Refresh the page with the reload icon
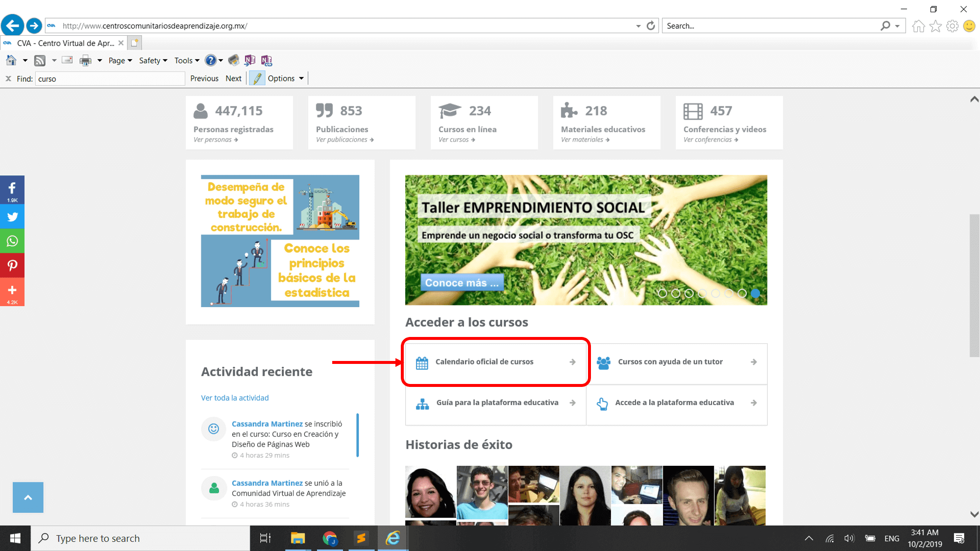Screen dimensions: 980x551 coord(651,26)
